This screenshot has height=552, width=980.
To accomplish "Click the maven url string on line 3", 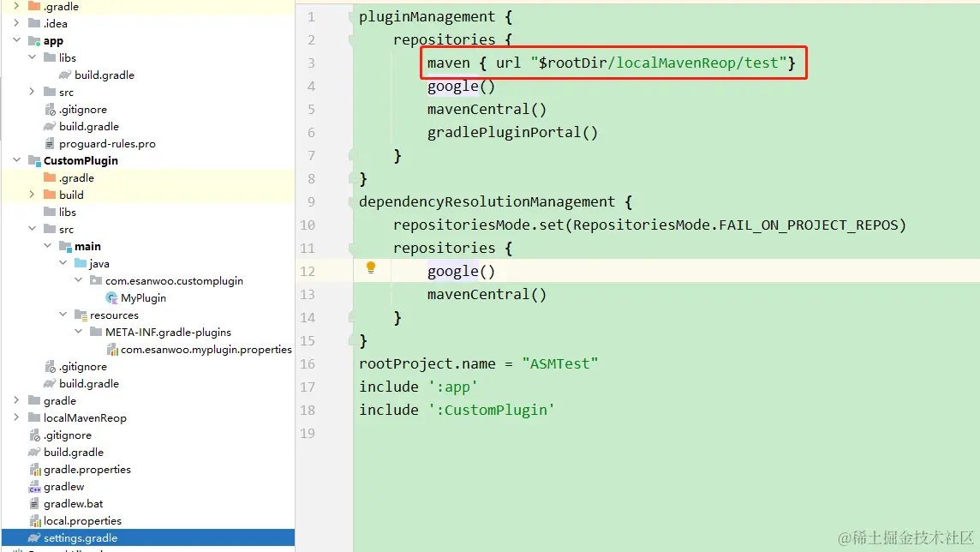I will click(658, 63).
